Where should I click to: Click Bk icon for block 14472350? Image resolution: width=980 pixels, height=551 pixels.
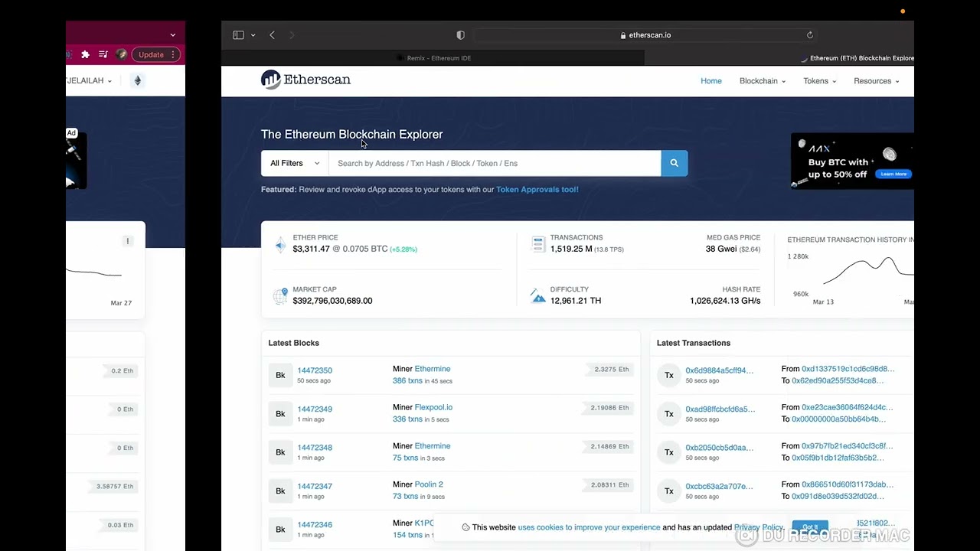point(280,375)
